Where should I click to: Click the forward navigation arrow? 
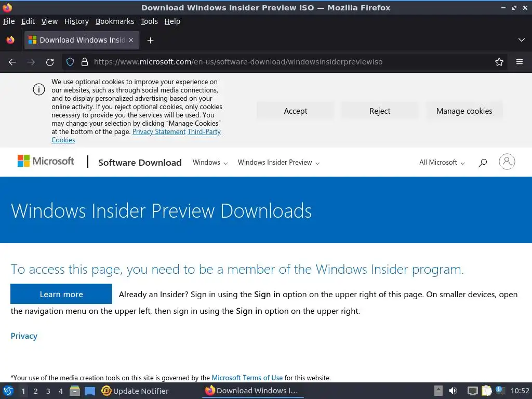point(31,62)
